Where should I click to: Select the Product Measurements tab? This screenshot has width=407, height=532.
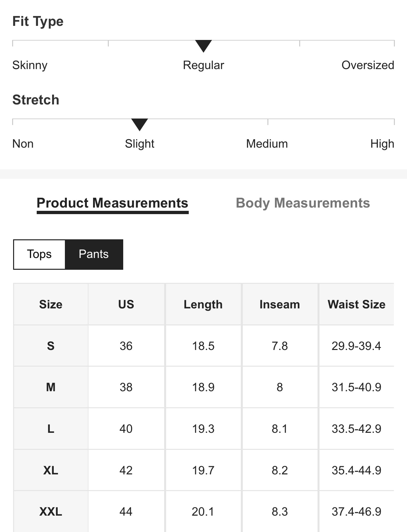tap(112, 203)
